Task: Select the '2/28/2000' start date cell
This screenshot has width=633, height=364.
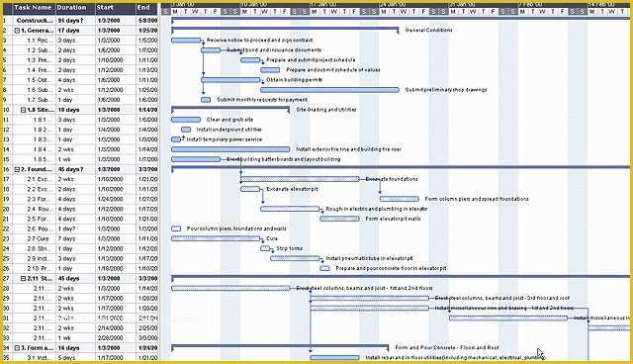Action: [x=116, y=337]
